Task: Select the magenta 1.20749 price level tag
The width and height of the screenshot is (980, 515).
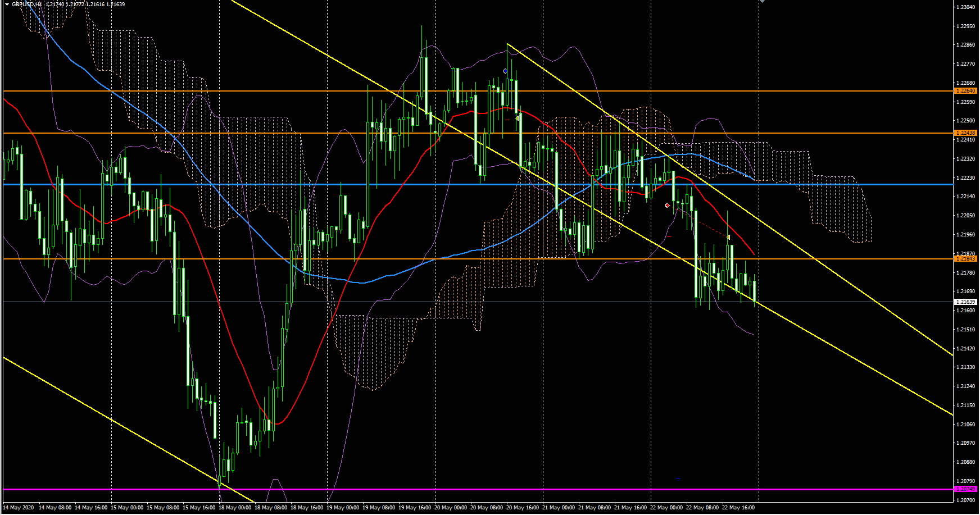Action: tap(966, 489)
